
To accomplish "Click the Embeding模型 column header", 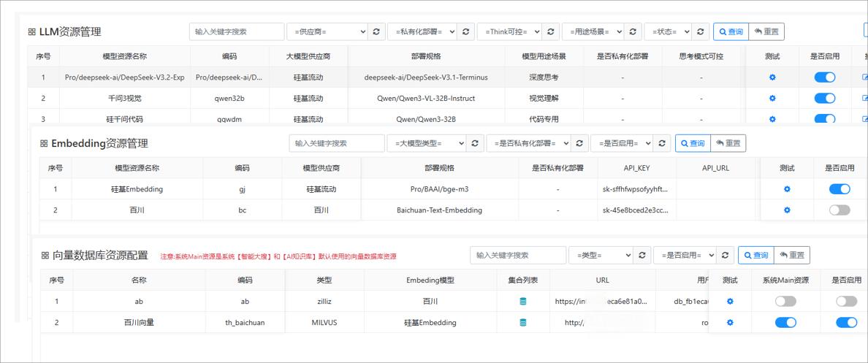I will click(x=430, y=280).
